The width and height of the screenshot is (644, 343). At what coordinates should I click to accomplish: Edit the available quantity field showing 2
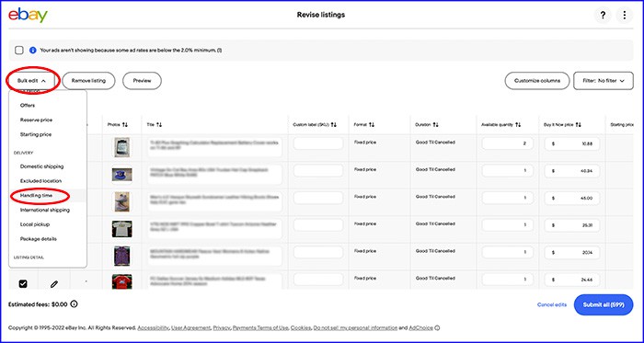coord(507,143)
